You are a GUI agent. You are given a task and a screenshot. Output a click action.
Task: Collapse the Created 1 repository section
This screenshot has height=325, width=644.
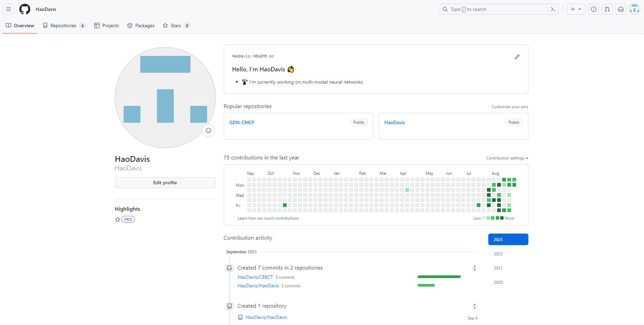point(475,306)
